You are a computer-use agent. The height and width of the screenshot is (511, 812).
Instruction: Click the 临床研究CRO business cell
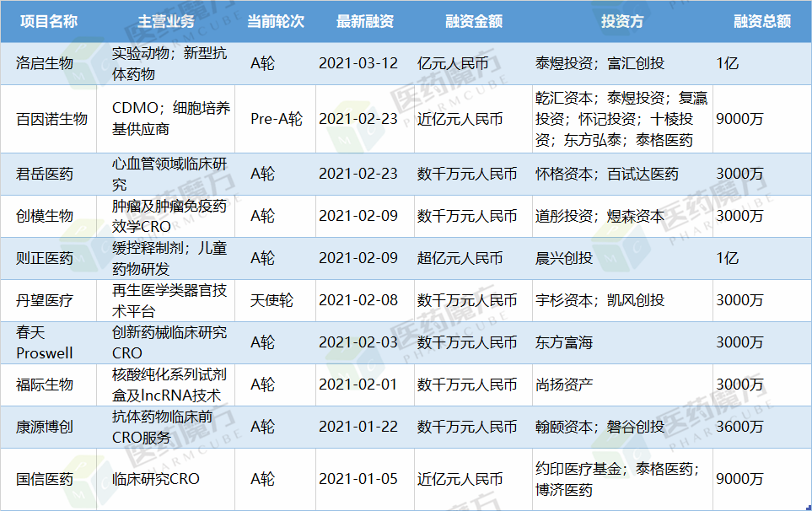pos(166,480)
